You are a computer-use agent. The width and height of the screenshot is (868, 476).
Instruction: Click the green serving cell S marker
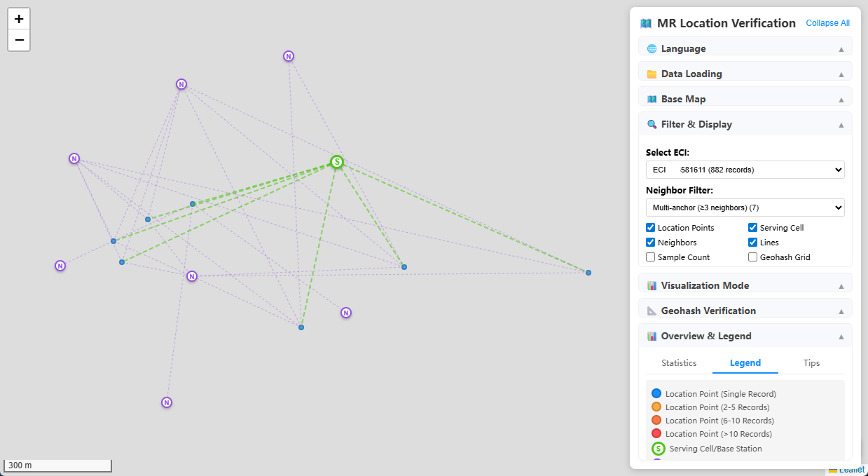point(337,162)
